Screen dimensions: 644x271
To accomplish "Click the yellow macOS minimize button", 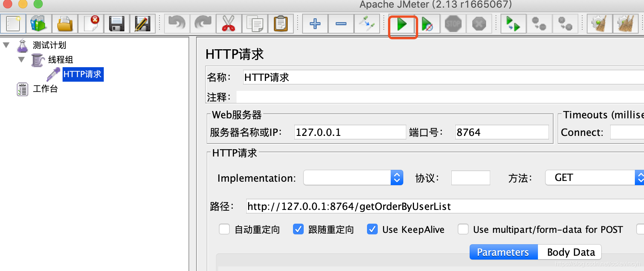I will point(23,4).
